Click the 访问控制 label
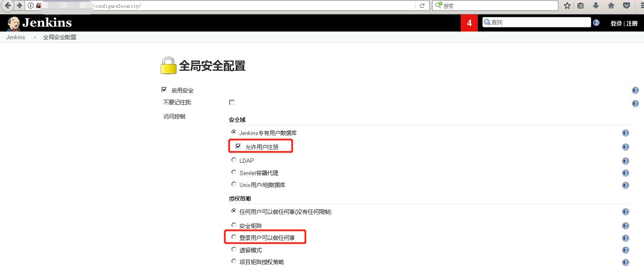The width and height of the screenshot is (644, 274). click(x=174, y=116)
